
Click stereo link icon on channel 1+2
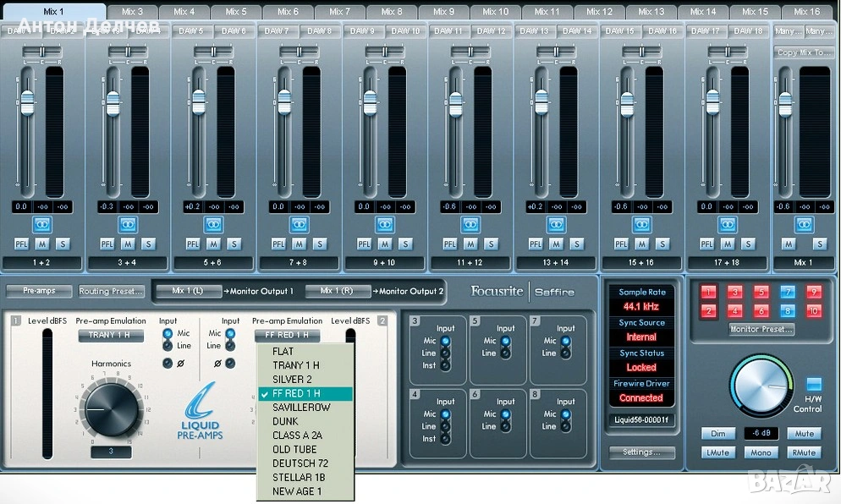[42, 224]
